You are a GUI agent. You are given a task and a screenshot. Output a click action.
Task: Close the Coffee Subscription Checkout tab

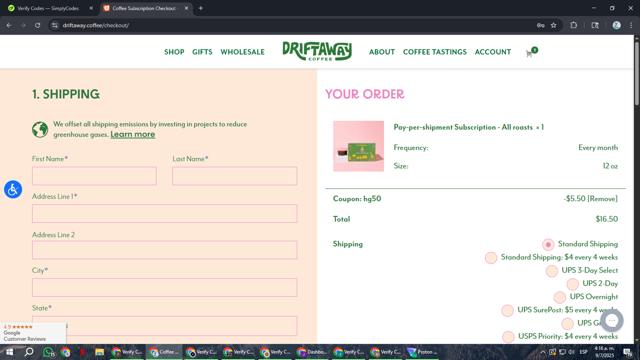(x=186, y=8)
